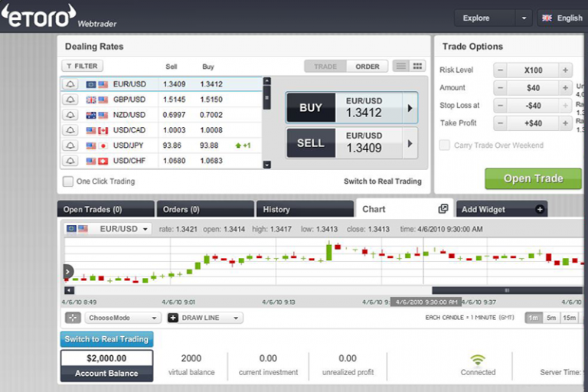Click the Stop Loss -$40 value field
588x392 pixels.
point(533,106)
